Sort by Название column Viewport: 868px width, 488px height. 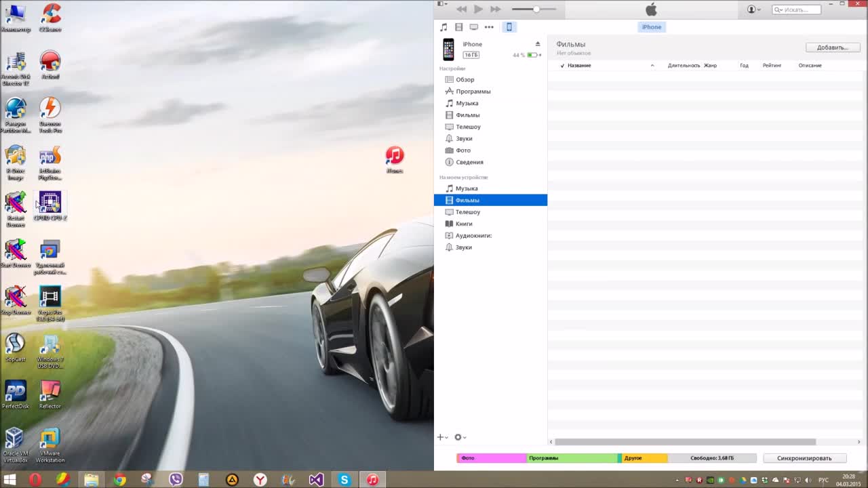click(x=579, y=66)
